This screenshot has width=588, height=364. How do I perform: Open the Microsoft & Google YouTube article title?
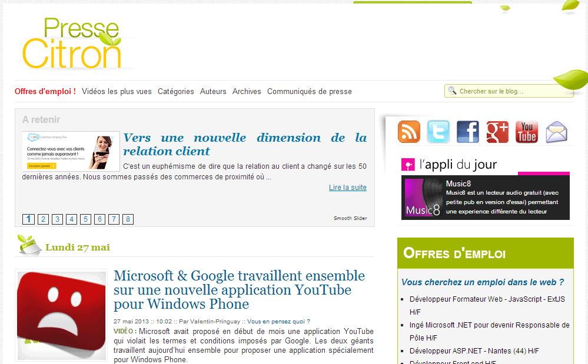[x=239, y=290]
